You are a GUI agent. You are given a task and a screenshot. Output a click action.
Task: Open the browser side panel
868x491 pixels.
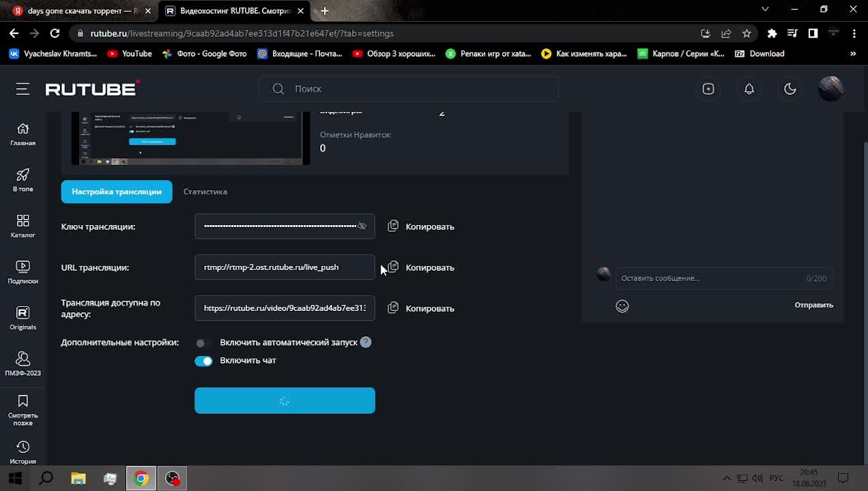(x=813, y=33)
